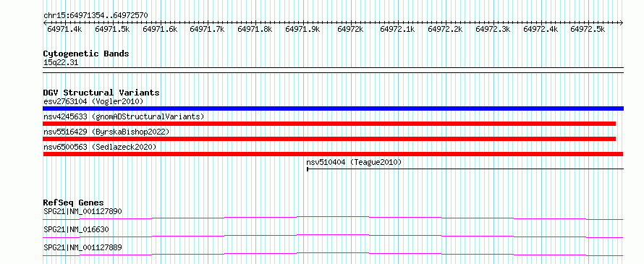Click the RefSeq Genes track title

click(73, 203)
